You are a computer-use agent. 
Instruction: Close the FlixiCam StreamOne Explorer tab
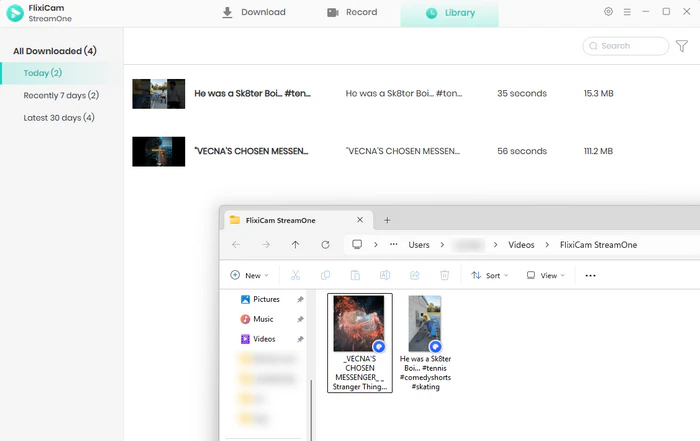point(360,220)
